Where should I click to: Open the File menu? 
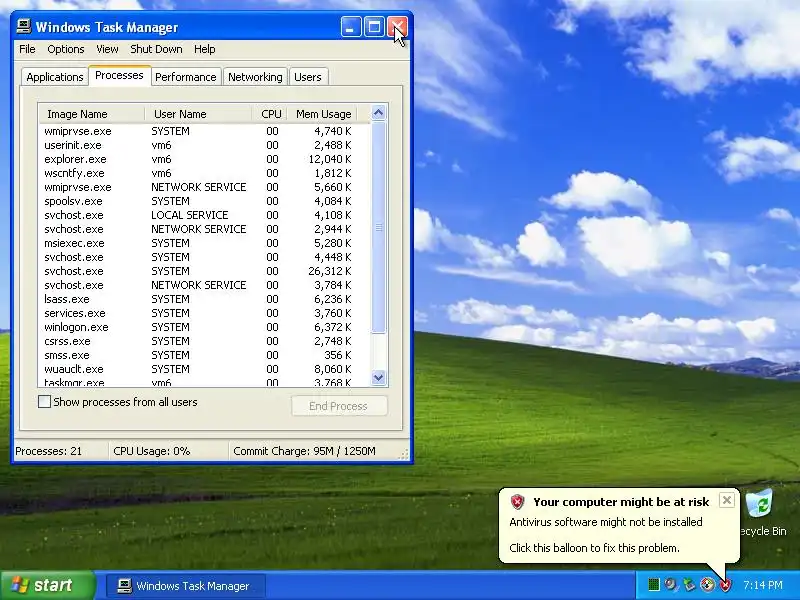point(27,49)
